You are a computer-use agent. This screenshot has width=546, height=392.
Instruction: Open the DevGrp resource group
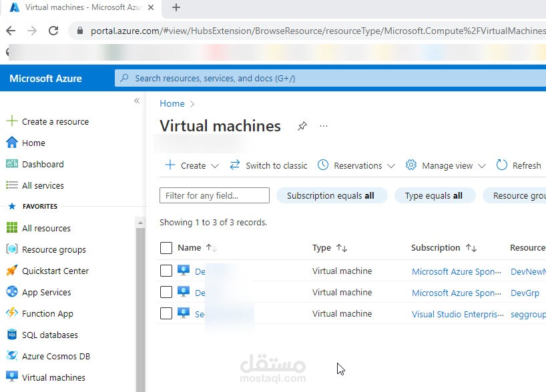(525, 293)
